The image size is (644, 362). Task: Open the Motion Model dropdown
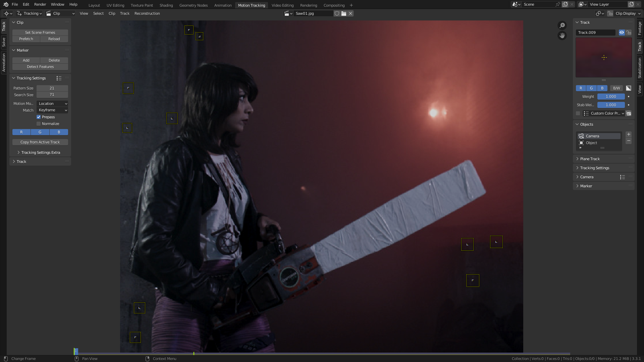[x=52, y=104]
